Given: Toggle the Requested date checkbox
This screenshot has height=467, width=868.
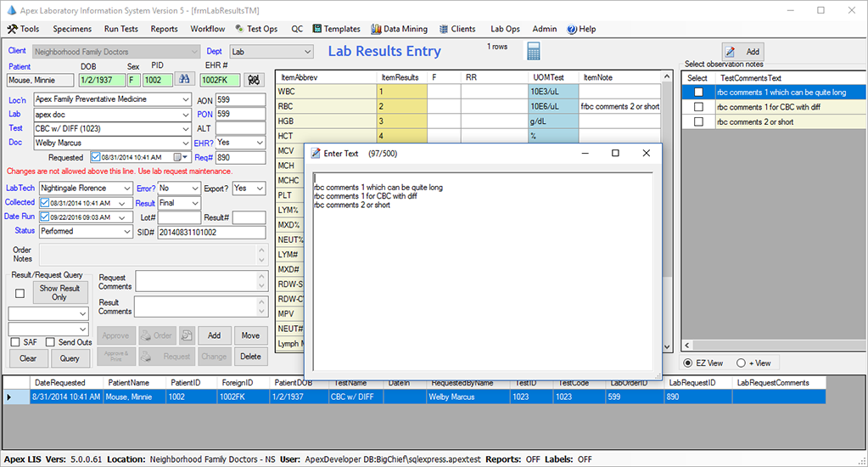Looking at the screenshot, I should point(96,157).
